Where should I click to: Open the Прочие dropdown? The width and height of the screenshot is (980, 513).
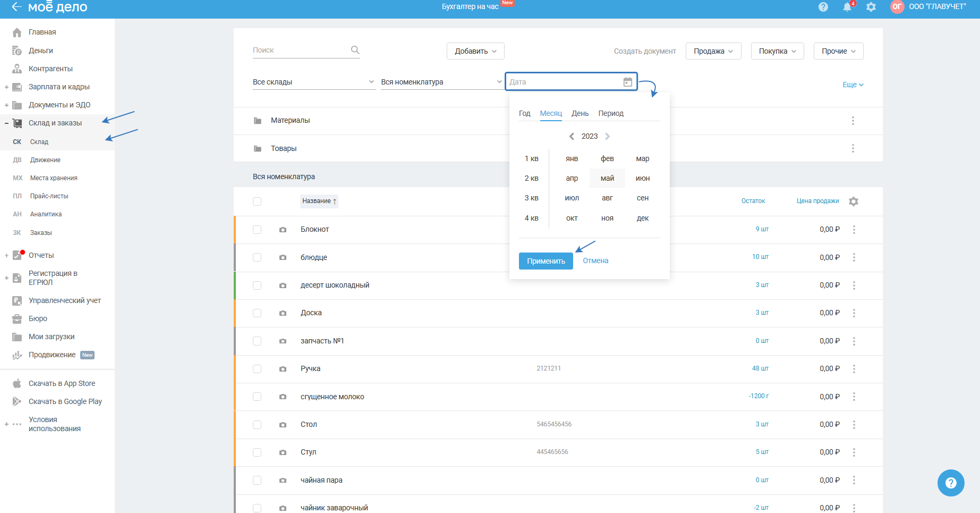[839, 51]
